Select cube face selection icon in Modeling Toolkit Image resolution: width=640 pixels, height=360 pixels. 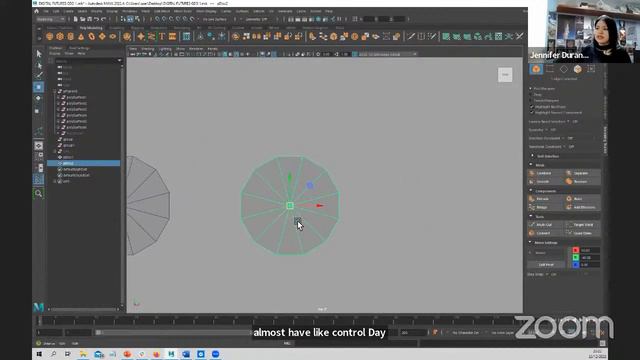coord(578,69)
